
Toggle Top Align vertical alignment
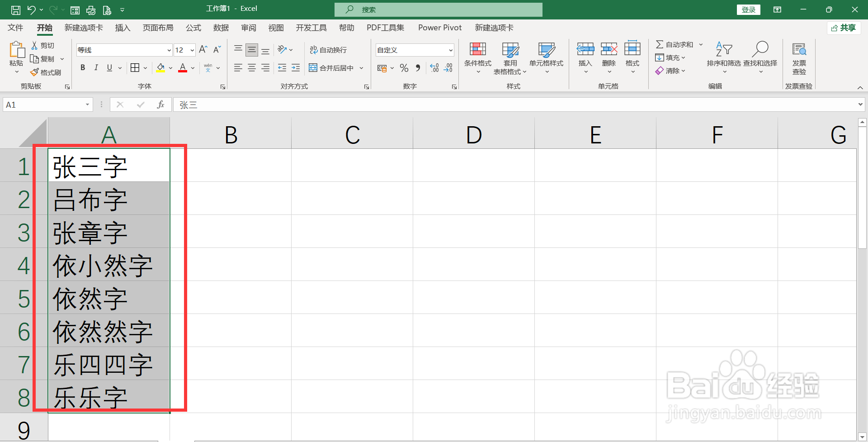point(238,50)
